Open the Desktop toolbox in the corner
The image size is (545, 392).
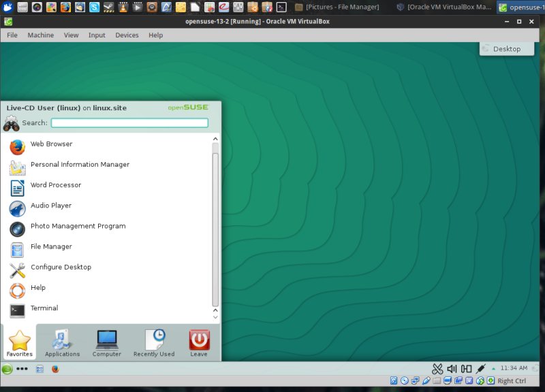point(507,48)
